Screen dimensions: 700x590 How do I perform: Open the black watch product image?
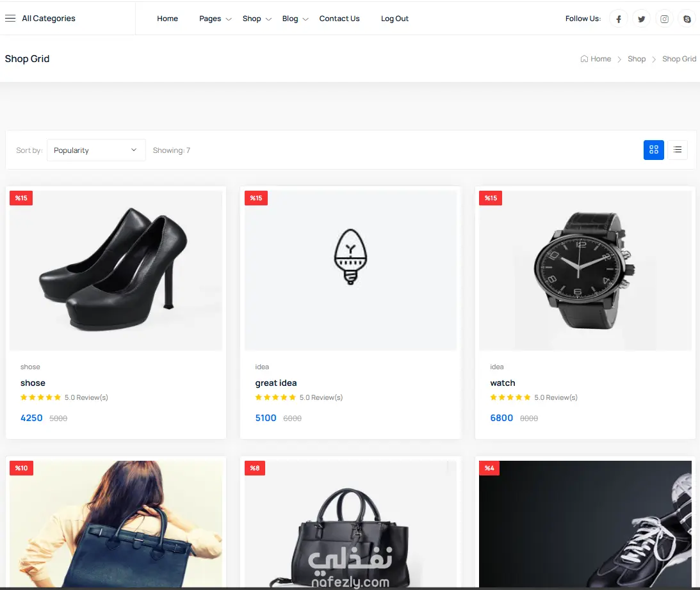(585, 270)
